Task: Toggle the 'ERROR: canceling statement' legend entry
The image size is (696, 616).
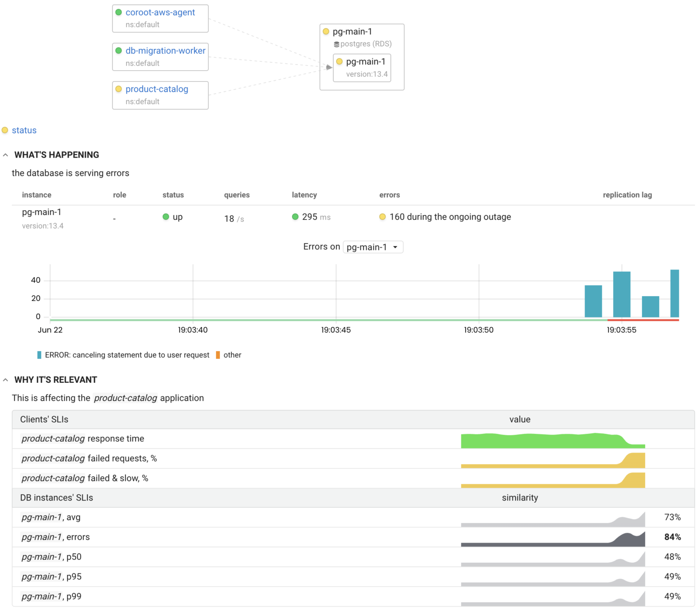Action: (x=126, y=355)
